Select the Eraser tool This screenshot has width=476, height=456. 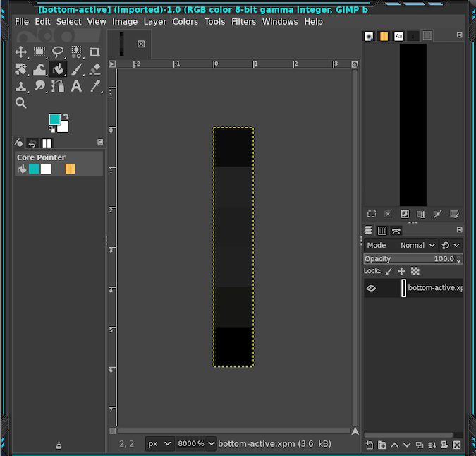tap(94, 69)
